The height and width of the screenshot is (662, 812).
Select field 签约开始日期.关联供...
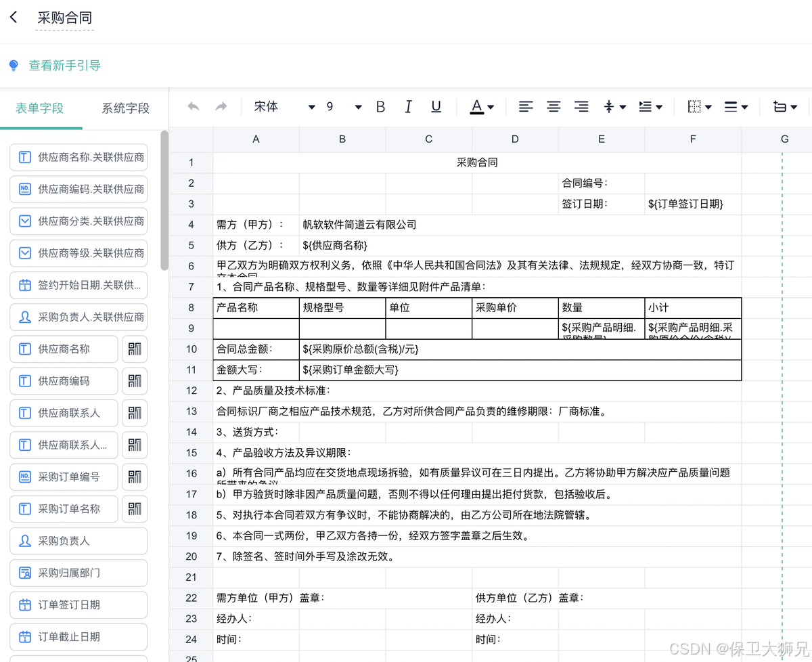78,285
